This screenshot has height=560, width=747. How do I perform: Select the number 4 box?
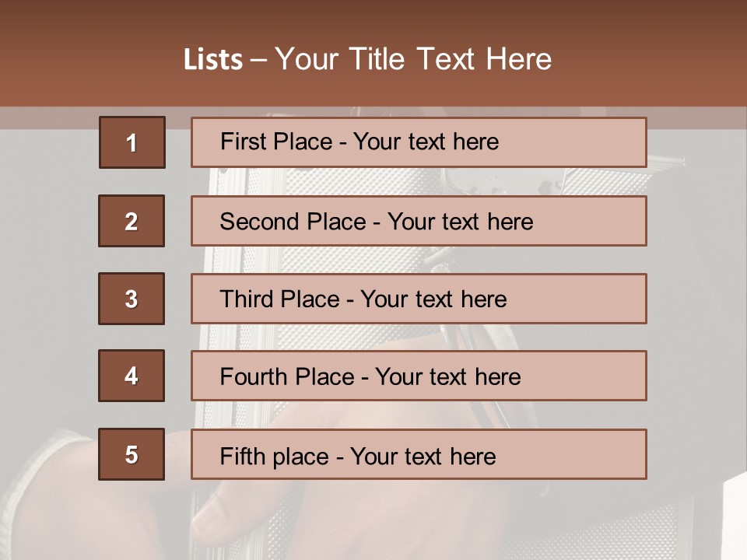(132, 376)
